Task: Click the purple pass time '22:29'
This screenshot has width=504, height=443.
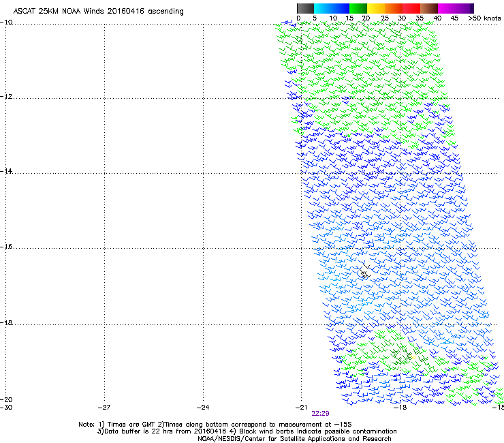Action: [x=320, y=414]
